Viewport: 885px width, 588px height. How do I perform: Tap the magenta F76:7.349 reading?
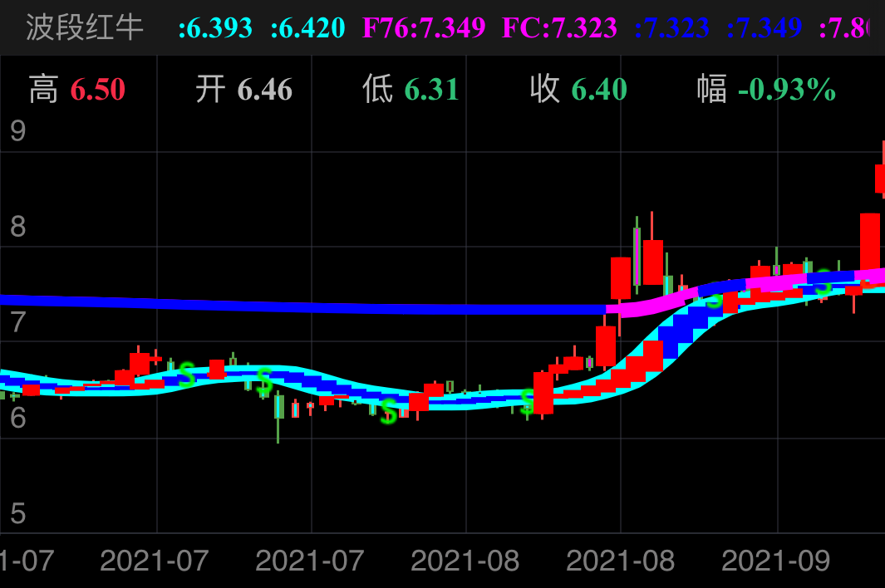point(424,28)
